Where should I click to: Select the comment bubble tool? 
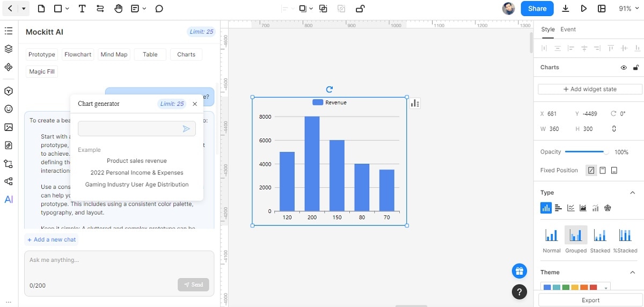click(x=159, y=9)
